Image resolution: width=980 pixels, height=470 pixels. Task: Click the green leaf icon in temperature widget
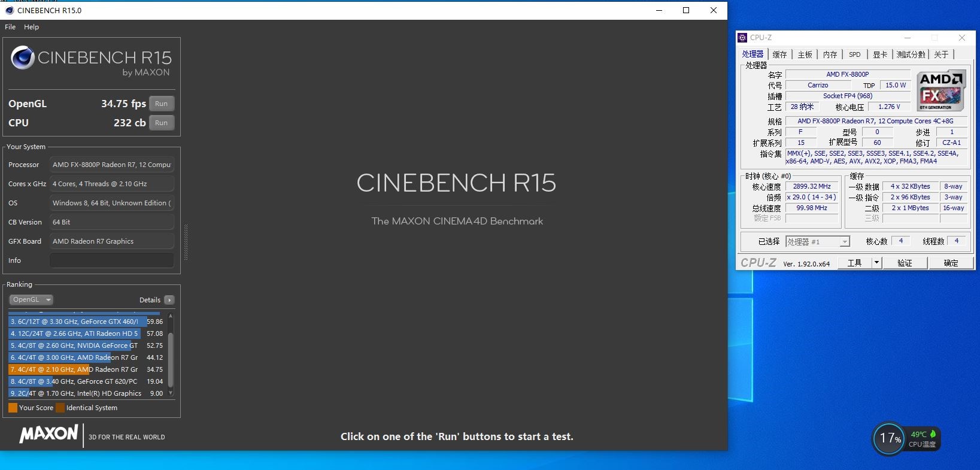(x=933, y=433)
